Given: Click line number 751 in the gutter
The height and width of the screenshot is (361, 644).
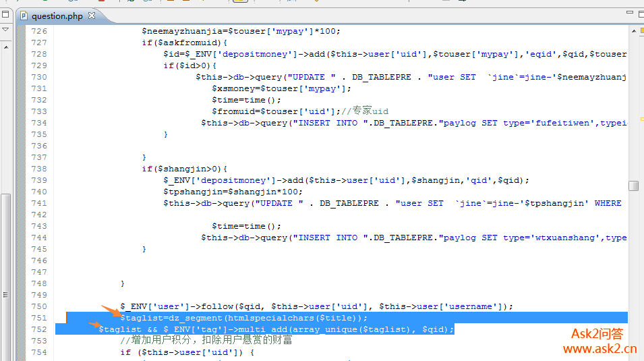Looking at the screenshot, I should [39, 318].
